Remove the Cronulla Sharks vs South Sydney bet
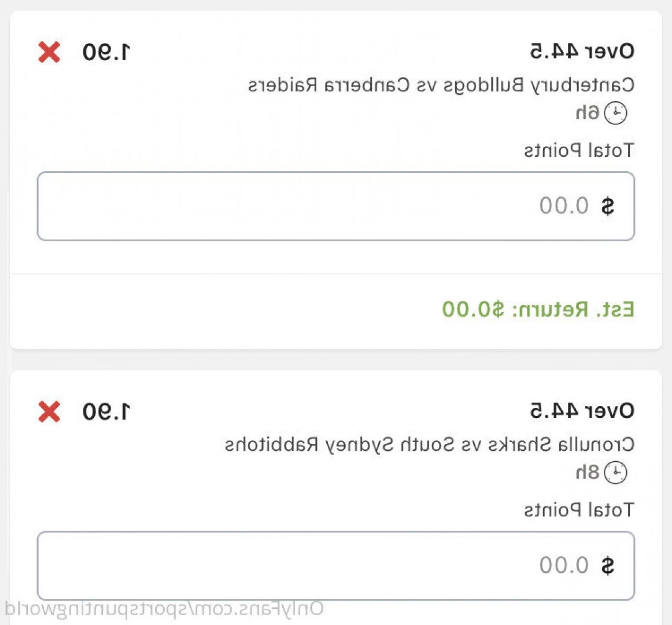 49,412
